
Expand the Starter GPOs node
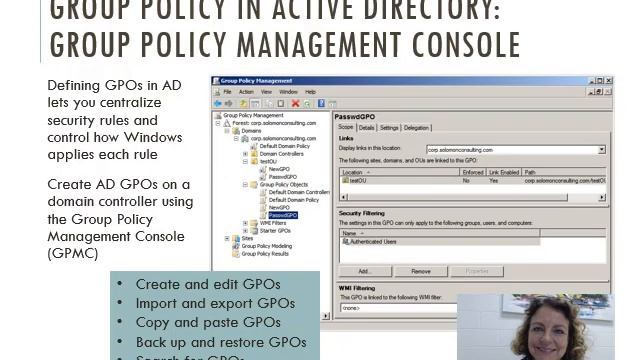pos(245,231)
